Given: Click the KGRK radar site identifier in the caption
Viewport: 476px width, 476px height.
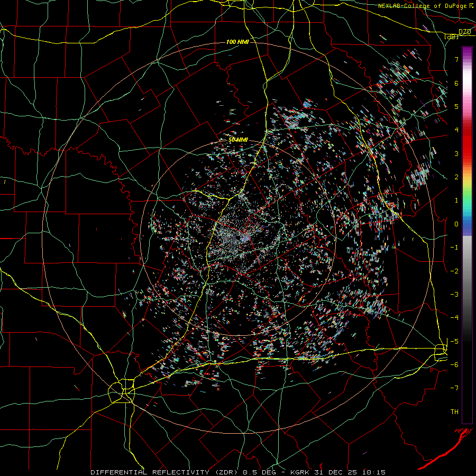Looking at the screenshot, I should (x=301, y=472).
